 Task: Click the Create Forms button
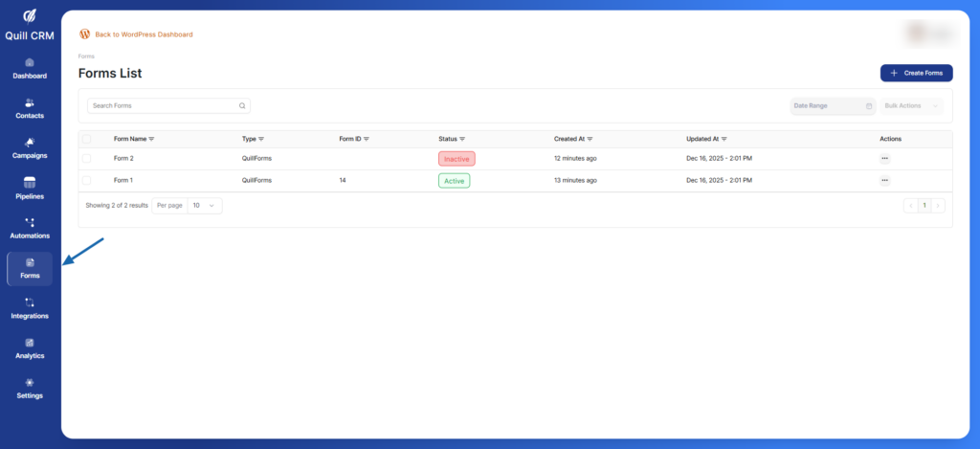click(x=916, y=73)
